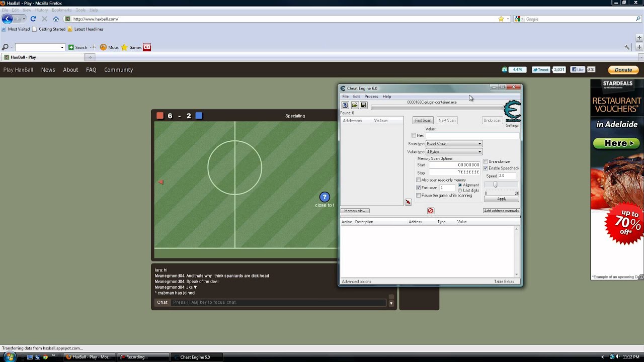Open the process list icon in Cheat Engine
Viewport: 644px width, 362px height.
pyautogui.click(x=345, y=105)
